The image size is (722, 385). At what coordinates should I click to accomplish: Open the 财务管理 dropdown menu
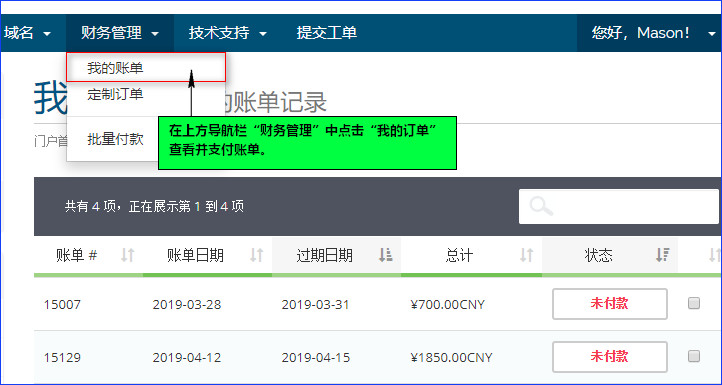point(120,33)
